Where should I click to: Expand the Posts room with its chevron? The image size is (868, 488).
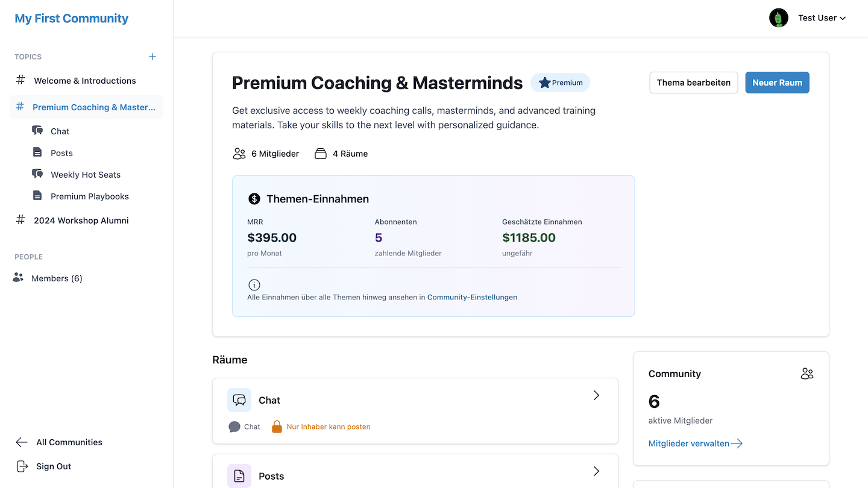click(x=596, y=471)
